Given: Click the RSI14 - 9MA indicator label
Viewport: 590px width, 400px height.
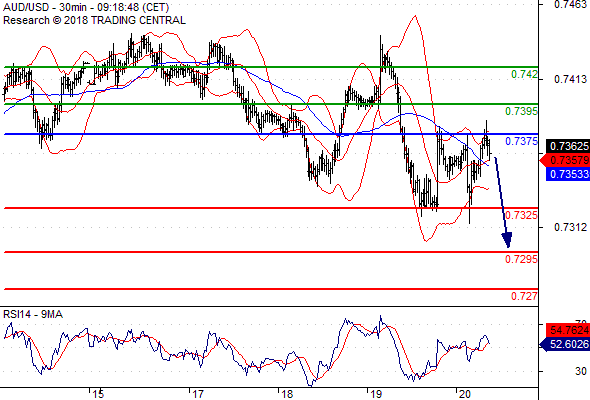Looking at the screenshot, I should click(33, 314).
